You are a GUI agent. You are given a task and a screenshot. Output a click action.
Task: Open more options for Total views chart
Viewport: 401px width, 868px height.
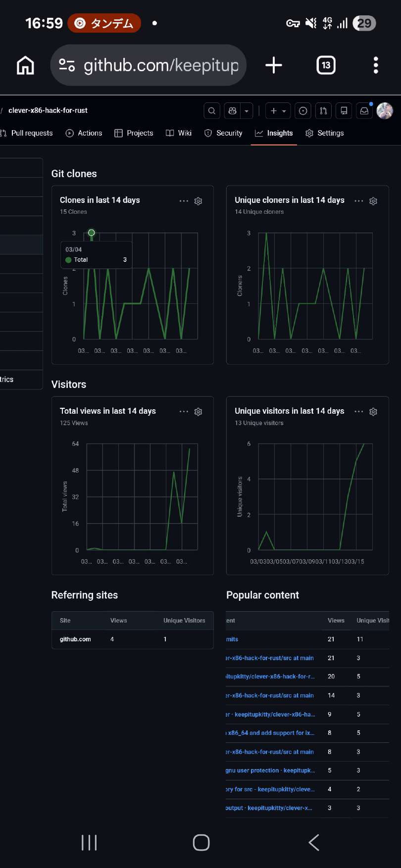coord(184,412)
